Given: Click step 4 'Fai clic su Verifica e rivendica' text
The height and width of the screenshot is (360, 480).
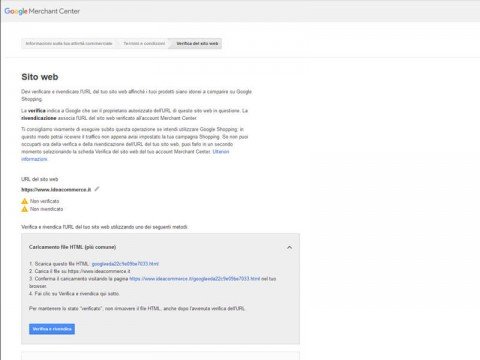Looking at the screenshot, I should click(74, 294).
